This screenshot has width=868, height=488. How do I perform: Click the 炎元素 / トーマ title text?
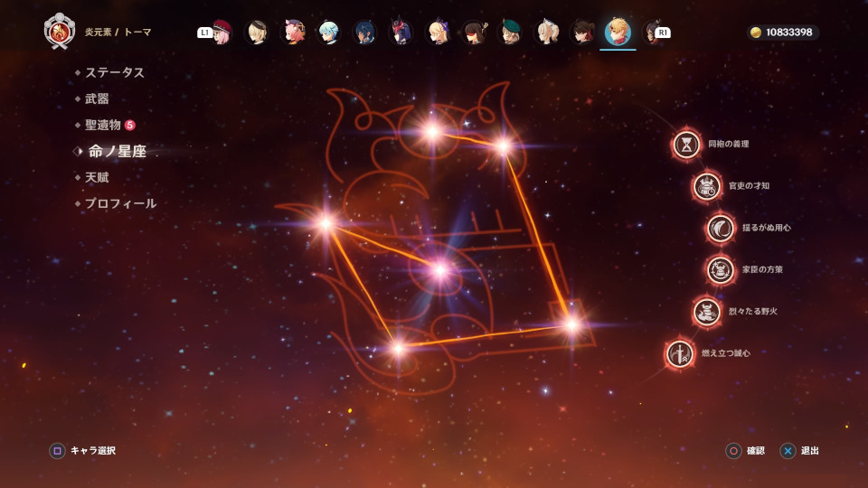pos(118,33)
